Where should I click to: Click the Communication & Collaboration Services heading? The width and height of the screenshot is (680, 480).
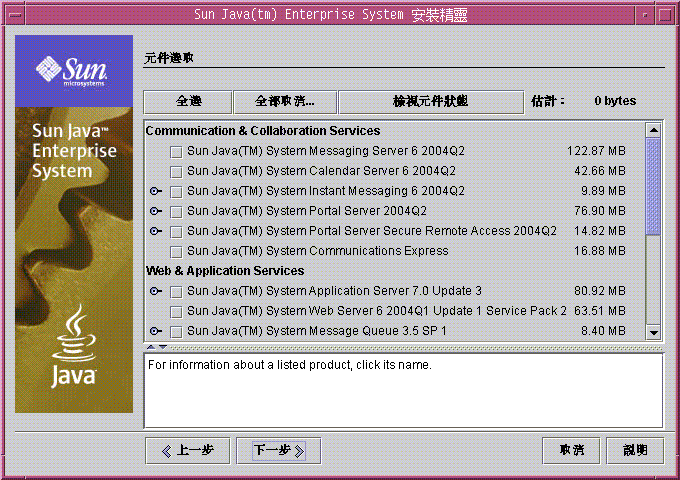click(x=263, y=131)
